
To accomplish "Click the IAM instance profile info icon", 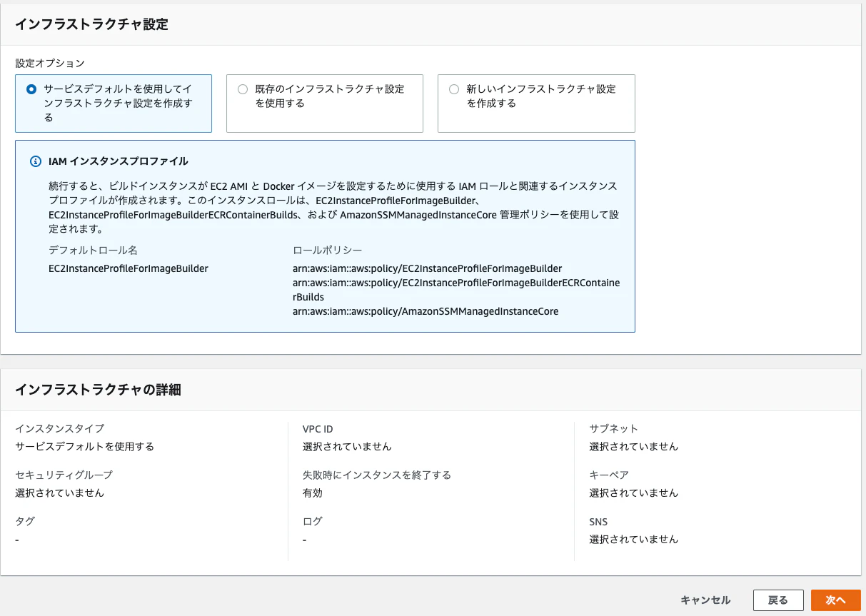I will (36, 161).
